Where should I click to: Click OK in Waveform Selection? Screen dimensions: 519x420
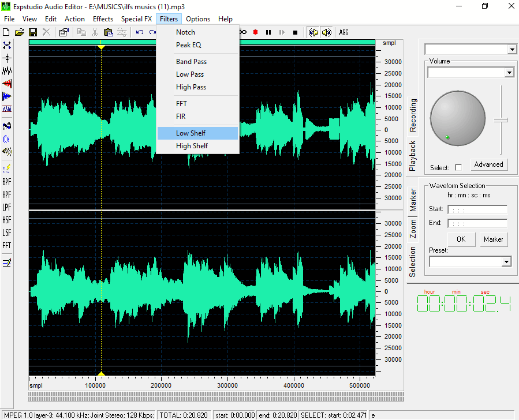[x=461, y=239]
